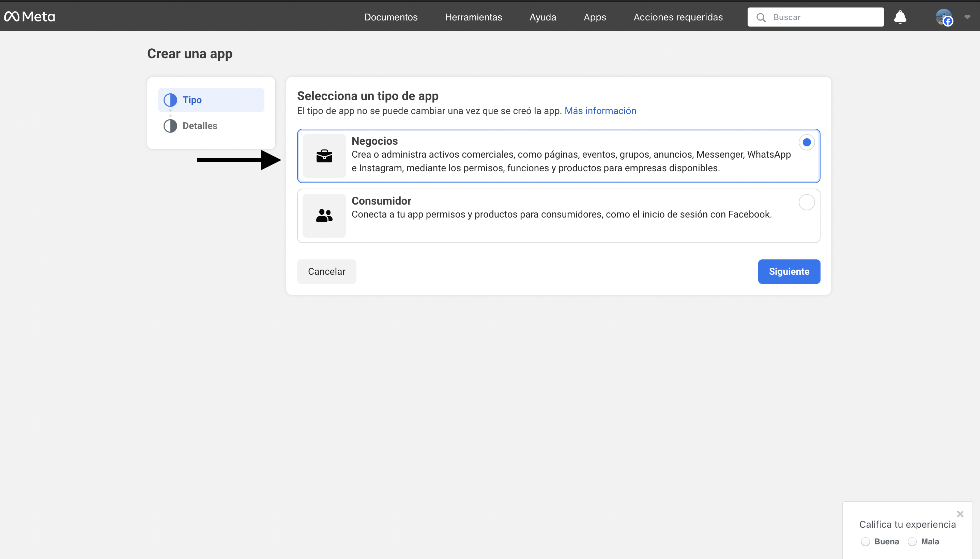
Task: Click the Detalles step half-circle icon
Action: 170,126
